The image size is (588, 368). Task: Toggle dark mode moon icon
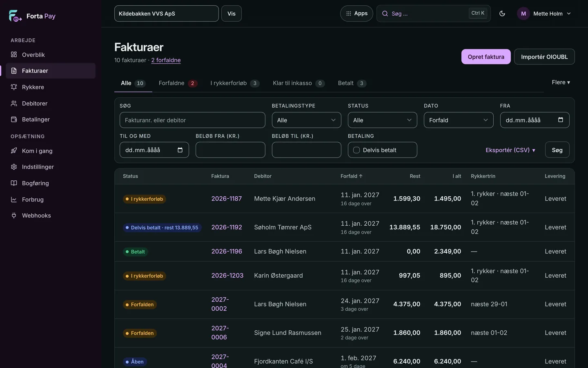click(x=502, y=13)
